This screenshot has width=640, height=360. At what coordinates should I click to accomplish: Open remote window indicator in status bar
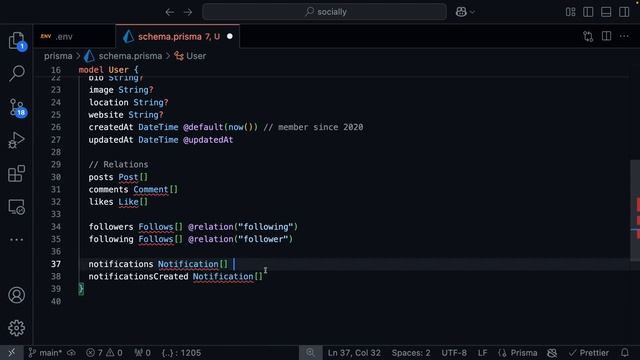[x=11, y=353]
